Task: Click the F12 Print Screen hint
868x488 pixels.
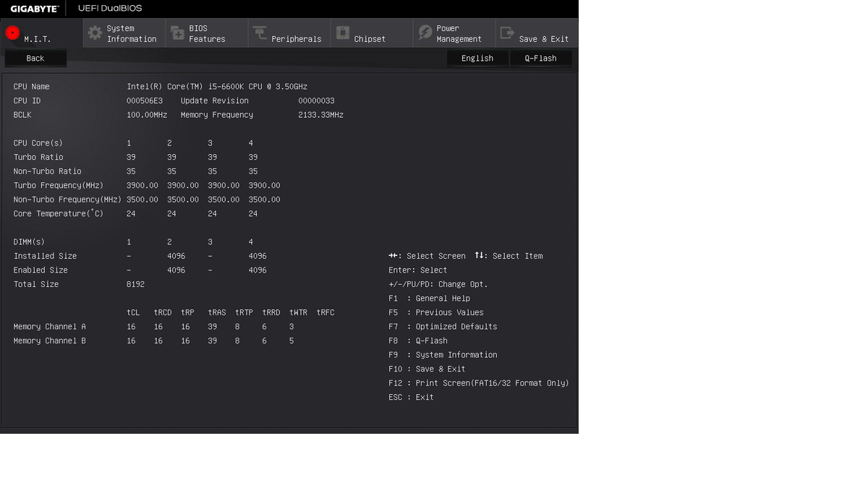Action: (479, 383)
